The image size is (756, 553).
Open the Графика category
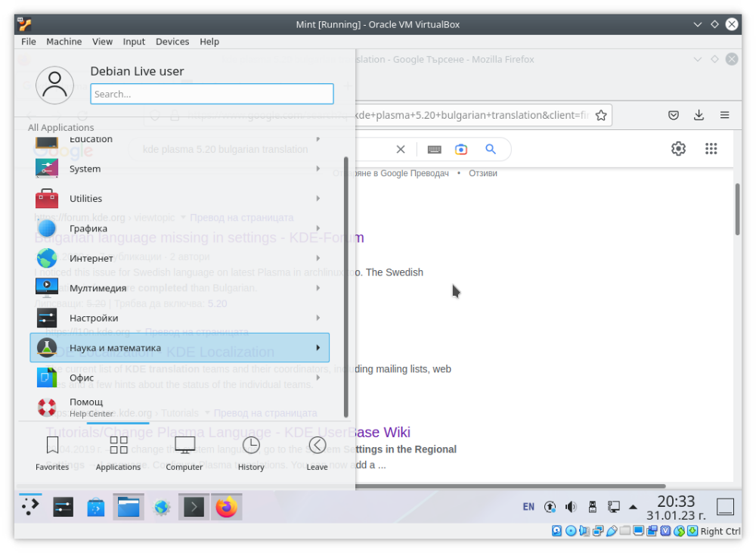tap(179, 228)
